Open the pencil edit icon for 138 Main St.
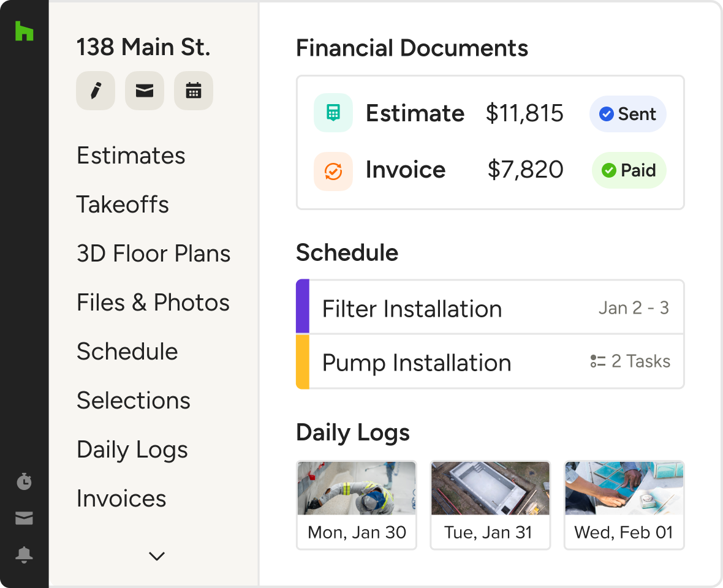This screenshot has height=588, width=723. click(x=95, y=91)
